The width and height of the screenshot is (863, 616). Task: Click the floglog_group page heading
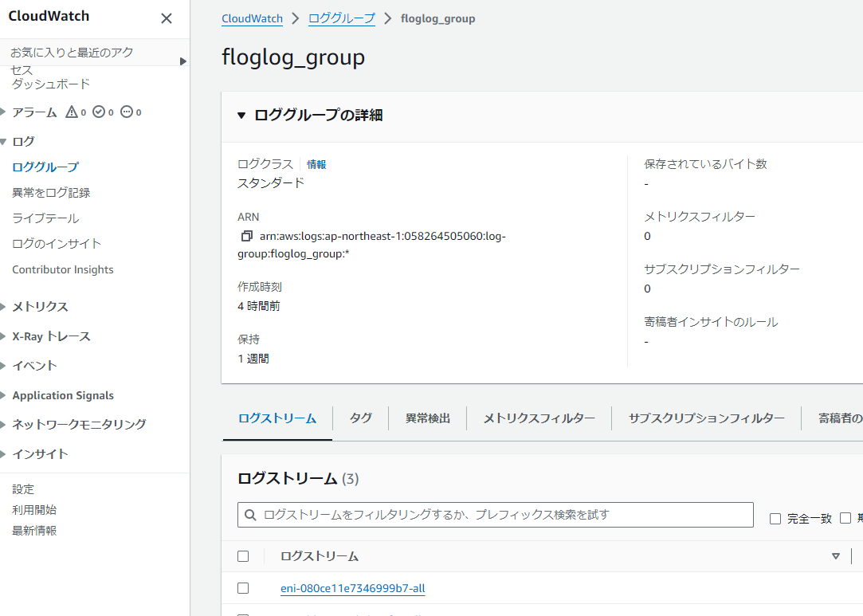[x=293, y=58]
